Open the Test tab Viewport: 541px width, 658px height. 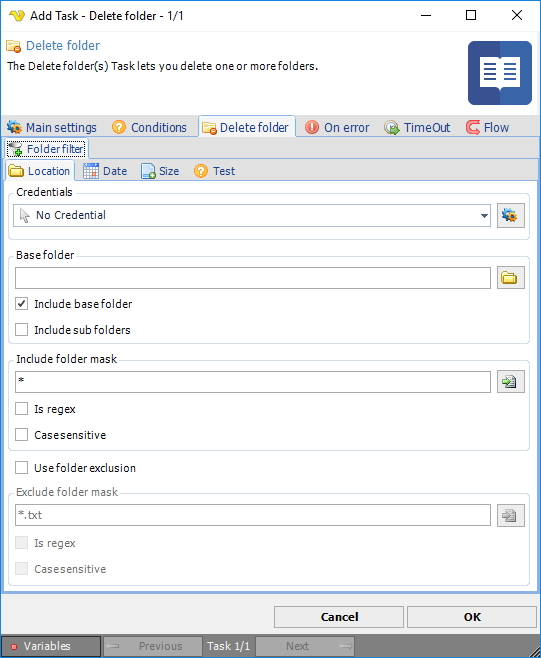click(x=214, y=171)
